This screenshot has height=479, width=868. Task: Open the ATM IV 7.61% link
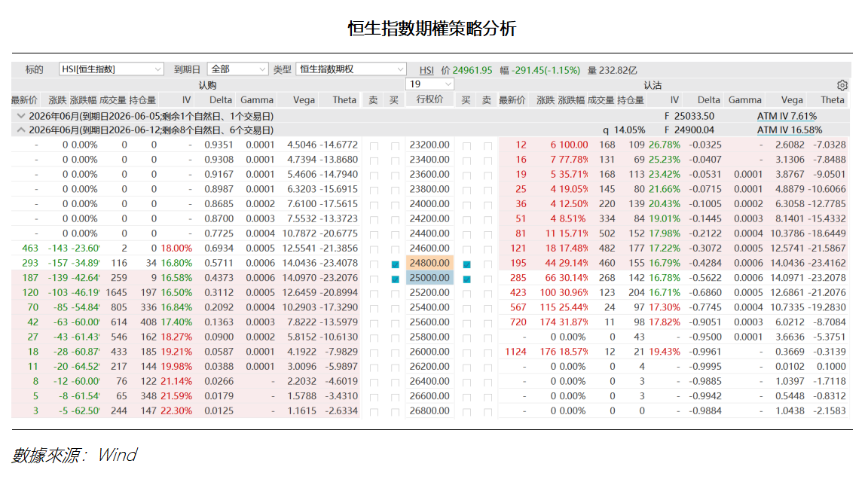(x=787, y=116)
